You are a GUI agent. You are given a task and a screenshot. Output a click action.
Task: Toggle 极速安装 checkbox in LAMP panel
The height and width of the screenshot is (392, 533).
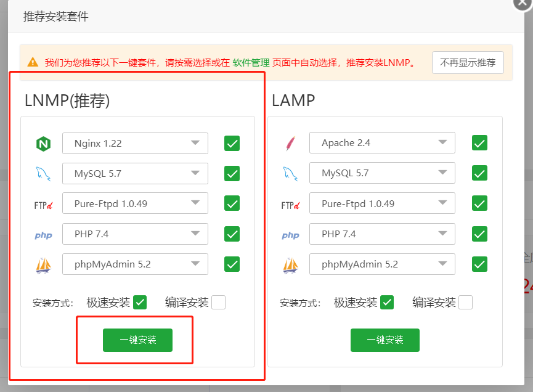(387, 302)
